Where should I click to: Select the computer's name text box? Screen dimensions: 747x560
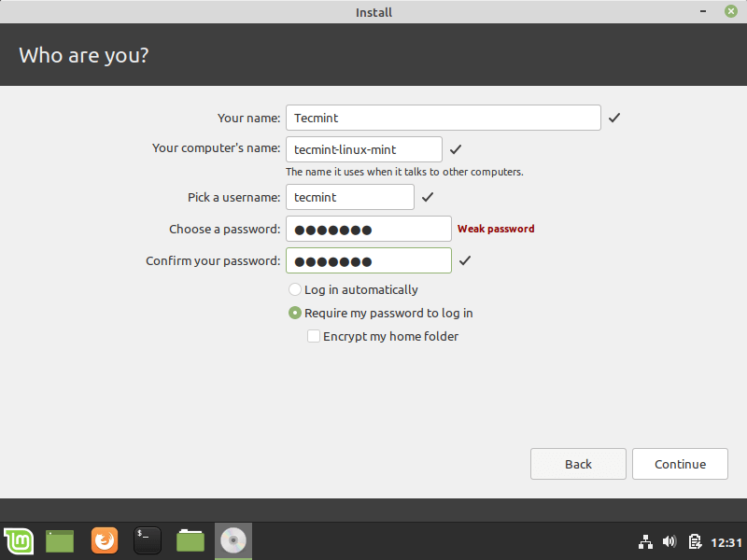click(364, 149)
